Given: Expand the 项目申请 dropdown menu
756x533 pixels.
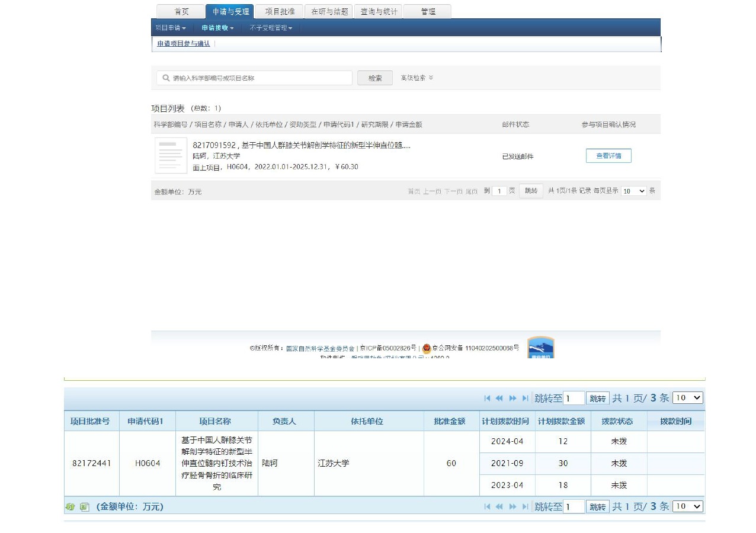Looking at the screenshot, I should click(x=171, y=28).
